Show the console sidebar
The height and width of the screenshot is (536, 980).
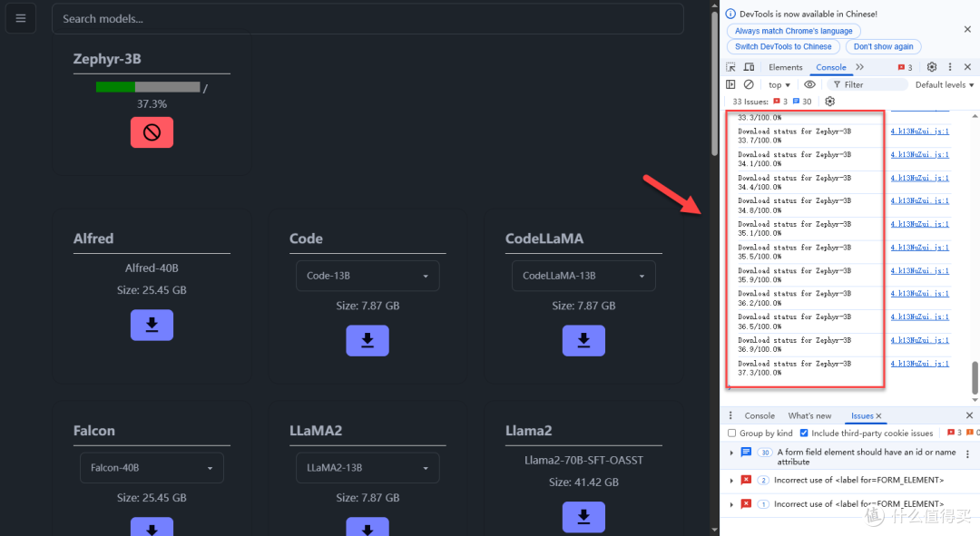730,84
